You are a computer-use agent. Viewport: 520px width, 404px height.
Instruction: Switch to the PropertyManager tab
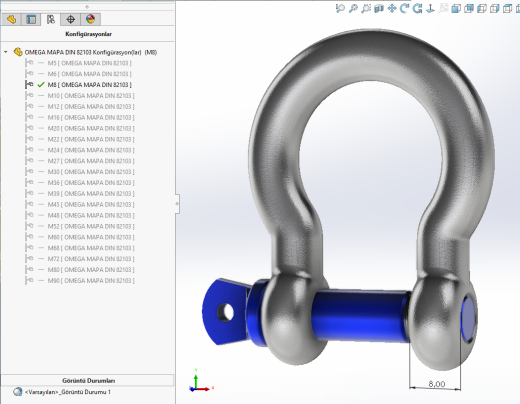[31, 19]
